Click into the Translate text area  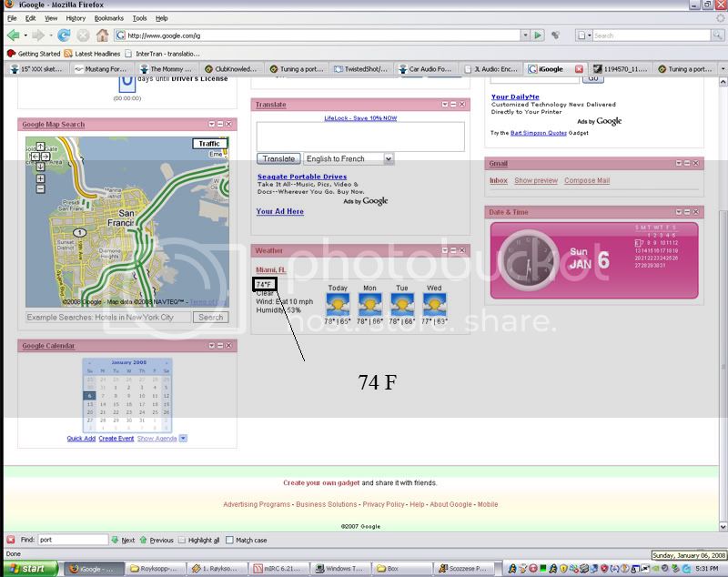pos(360,137)
